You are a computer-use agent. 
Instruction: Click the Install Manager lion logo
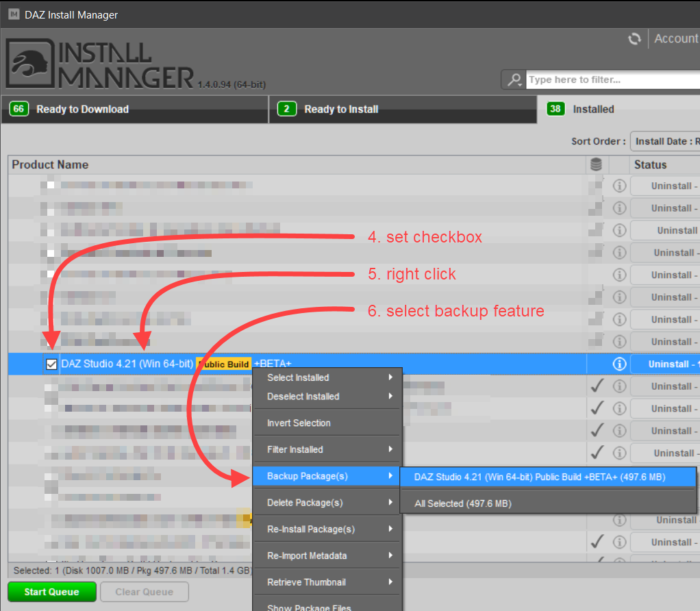[x=30, y=63]
